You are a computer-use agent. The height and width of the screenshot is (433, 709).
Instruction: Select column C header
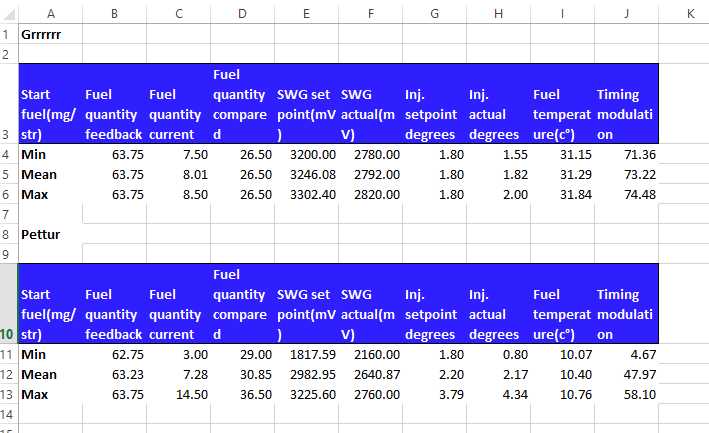(x=179, y=14)
